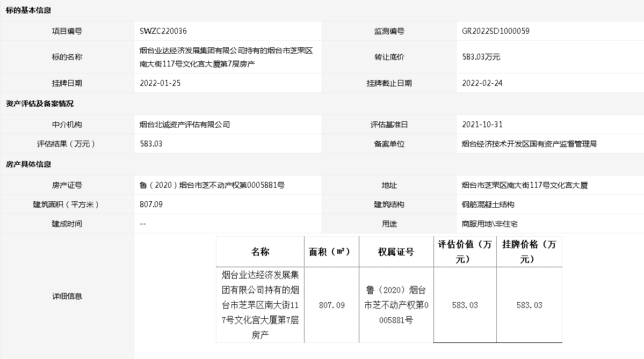Click the 详细信息 row label
644x359 pixels.
[x=67, y=296]
